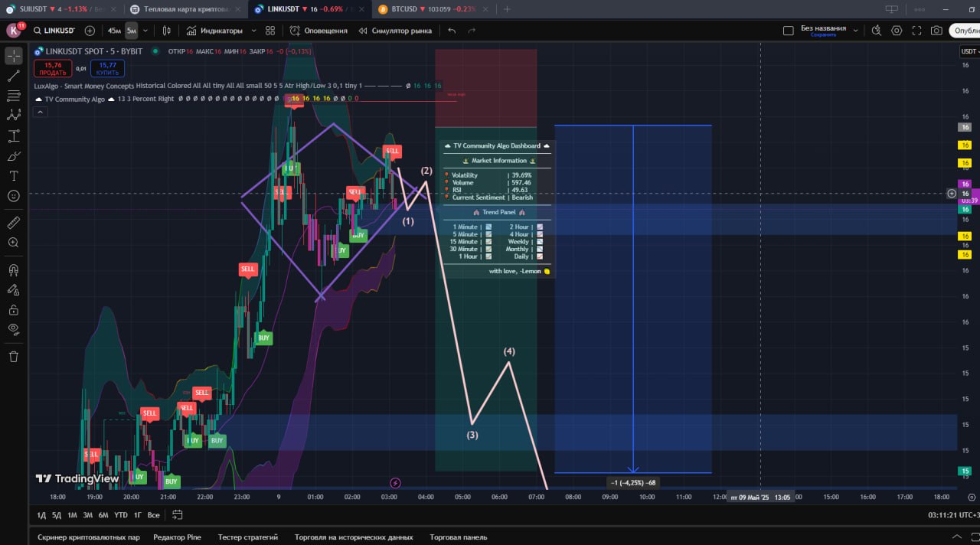
Task: Expand the timeframe dropdown arrow
Action: [x=145, y=31]
